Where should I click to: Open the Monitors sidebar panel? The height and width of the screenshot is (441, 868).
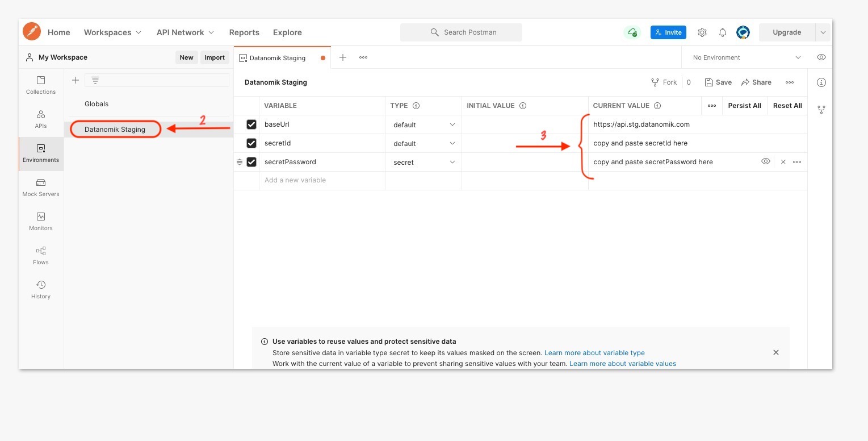coord(41,221)
